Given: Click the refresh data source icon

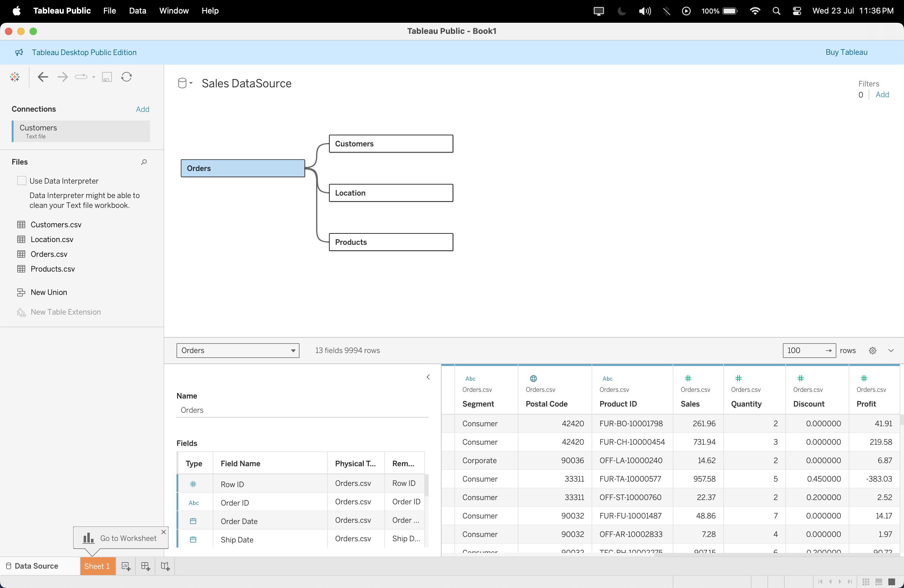Looking at the screenshot, I should click(126, 77).
